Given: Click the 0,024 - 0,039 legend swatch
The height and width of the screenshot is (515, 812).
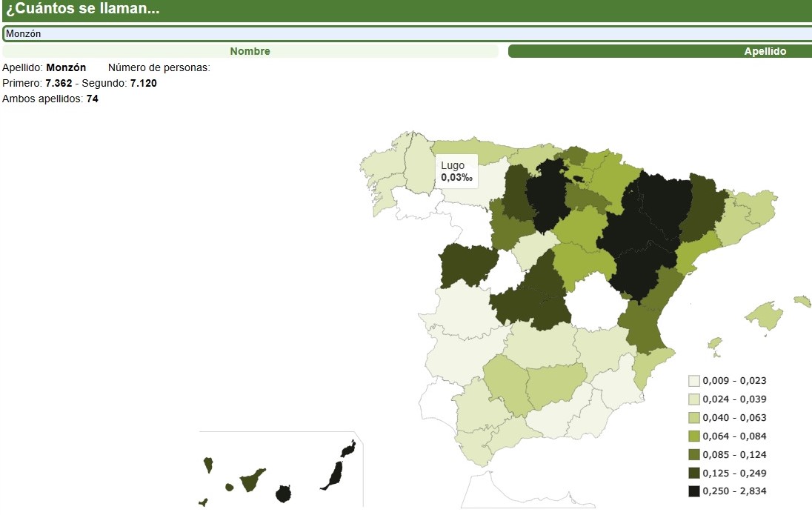Looking at the screenshot, I should pos(694,399).
